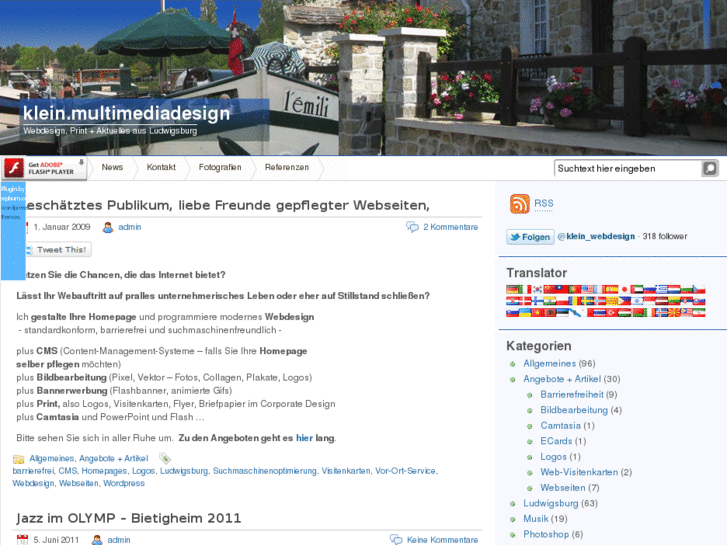Select the ECards subcategory
727x545 pixels.
pyautogui.click(x=556, y=441)
